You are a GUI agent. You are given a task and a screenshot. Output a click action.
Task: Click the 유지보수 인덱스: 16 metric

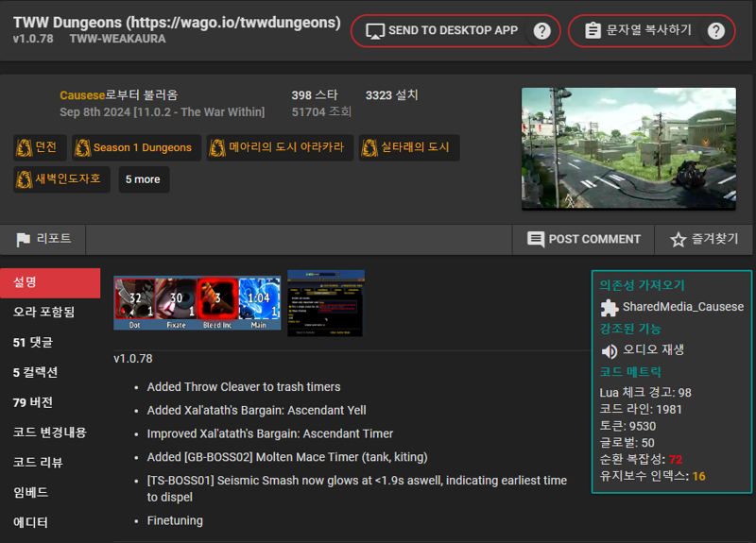coord(653,476)
